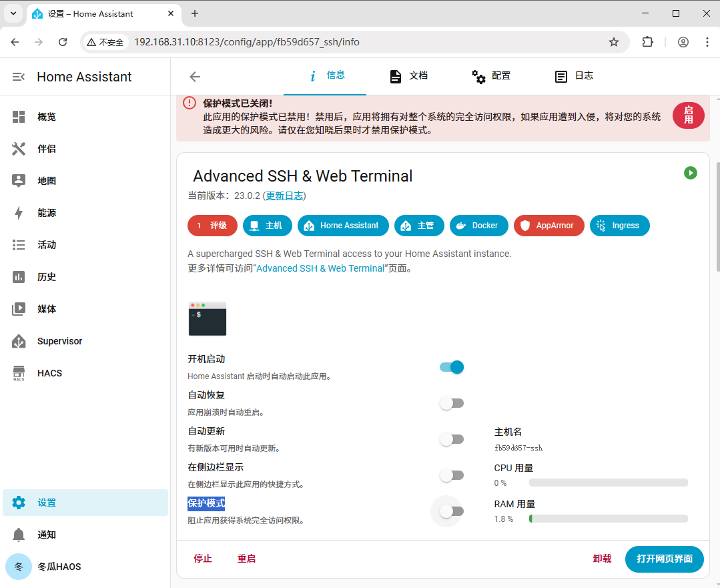Click the browser back arrow
The height and width of the screenshot is (588, 720).
(x=15, y=42)
